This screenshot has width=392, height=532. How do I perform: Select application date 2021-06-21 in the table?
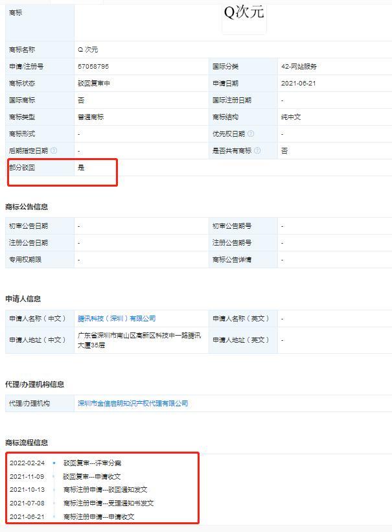click(298, 83)
